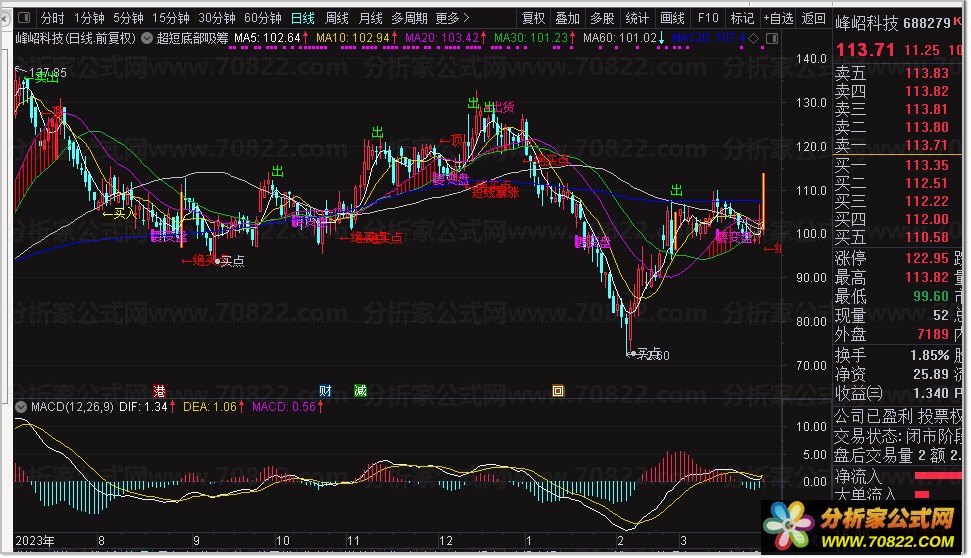This screenshot has width=971, height=558.
Task: Click the 外盘 7189 row
Action: (892, 334)
